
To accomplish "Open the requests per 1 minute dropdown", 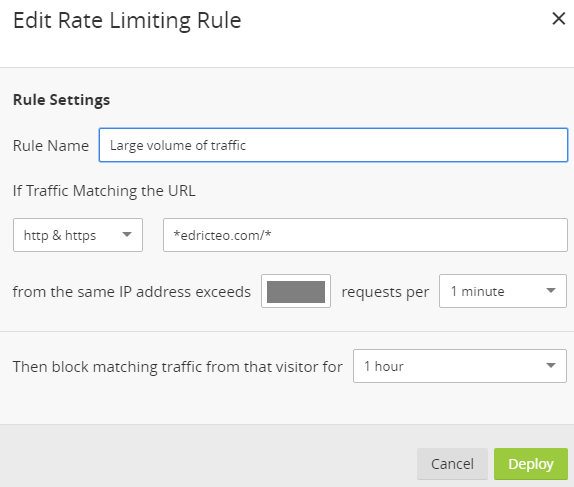I will [x=503, y=291].
